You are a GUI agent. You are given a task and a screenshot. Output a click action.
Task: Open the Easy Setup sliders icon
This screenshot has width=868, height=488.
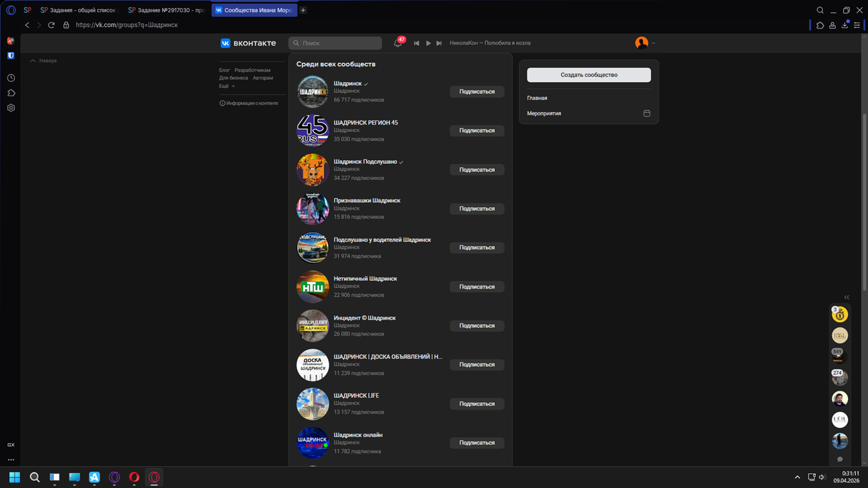[x=857, y=25]
